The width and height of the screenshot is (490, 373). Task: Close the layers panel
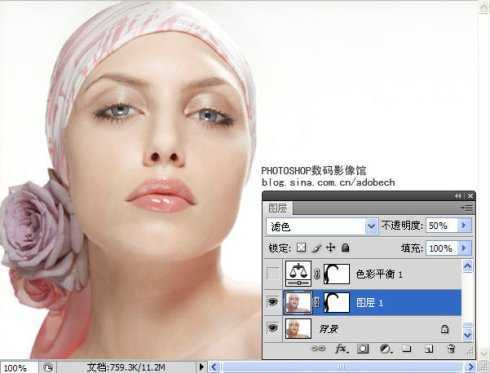(x=470, y=196)
